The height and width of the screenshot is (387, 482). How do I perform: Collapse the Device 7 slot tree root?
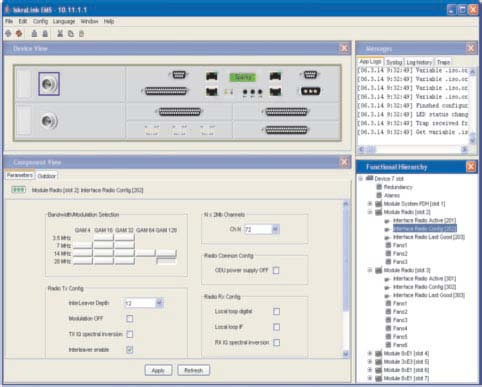coord(361,179)
